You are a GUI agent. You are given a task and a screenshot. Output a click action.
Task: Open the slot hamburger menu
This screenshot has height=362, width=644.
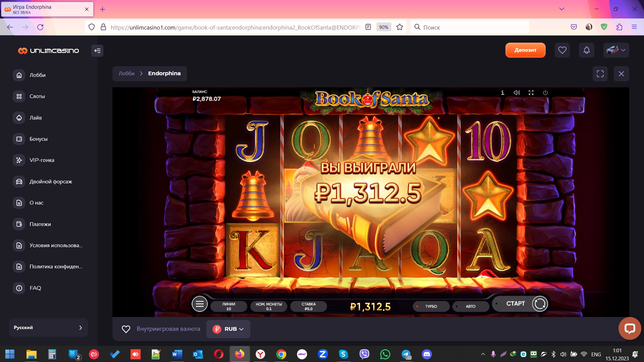pos(199,304)
